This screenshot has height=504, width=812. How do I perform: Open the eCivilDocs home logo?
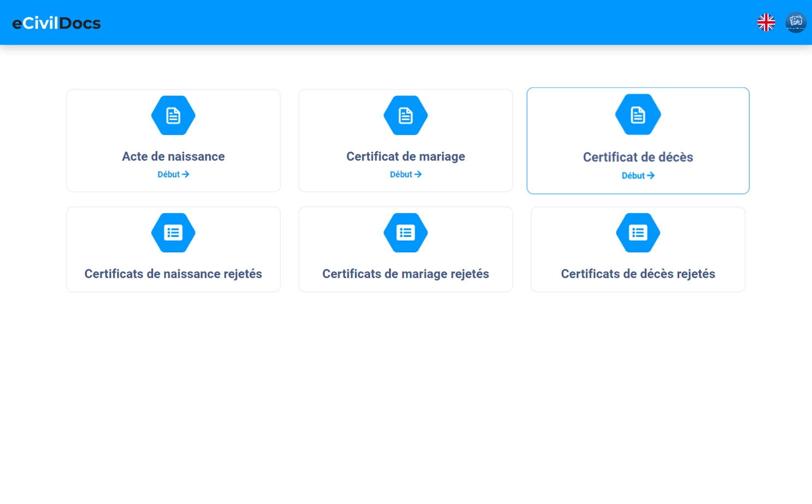pos(56,22)
